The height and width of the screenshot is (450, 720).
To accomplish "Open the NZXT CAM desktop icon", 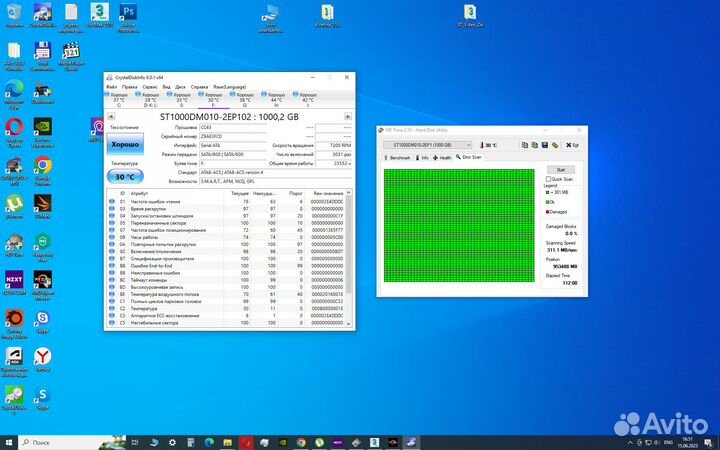I will coord(14,282).
